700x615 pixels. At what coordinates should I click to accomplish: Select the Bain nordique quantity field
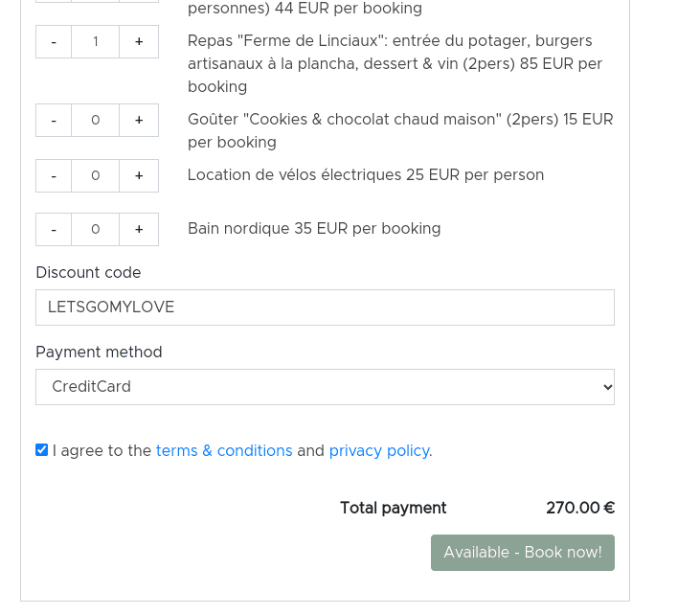(95, 229)
